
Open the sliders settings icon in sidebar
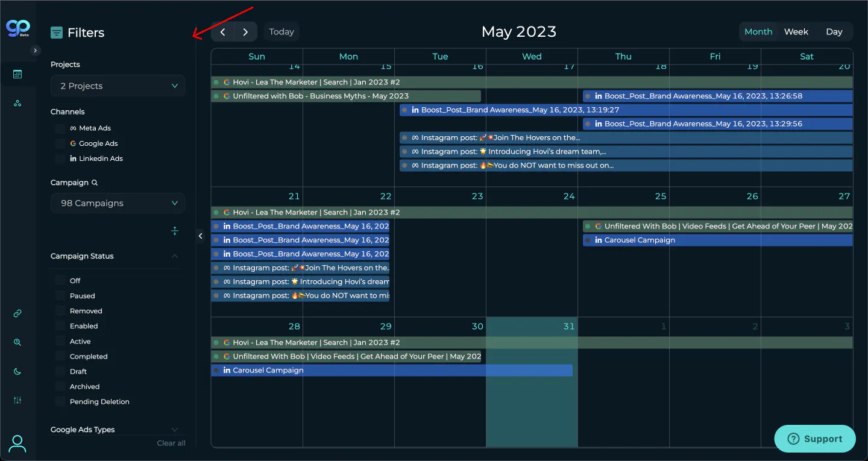[17, 400]
